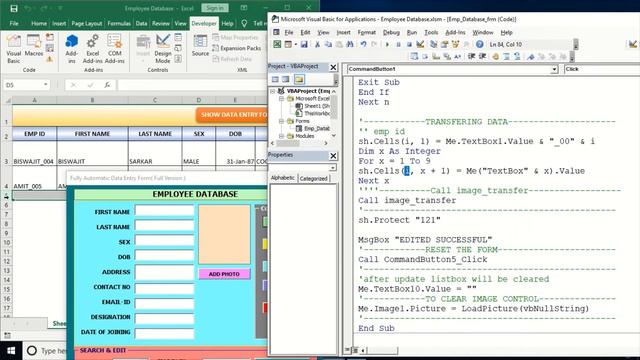Open Format menu in VBA editor
Viewport: 640px width, 360px height.
click(367, 33)
